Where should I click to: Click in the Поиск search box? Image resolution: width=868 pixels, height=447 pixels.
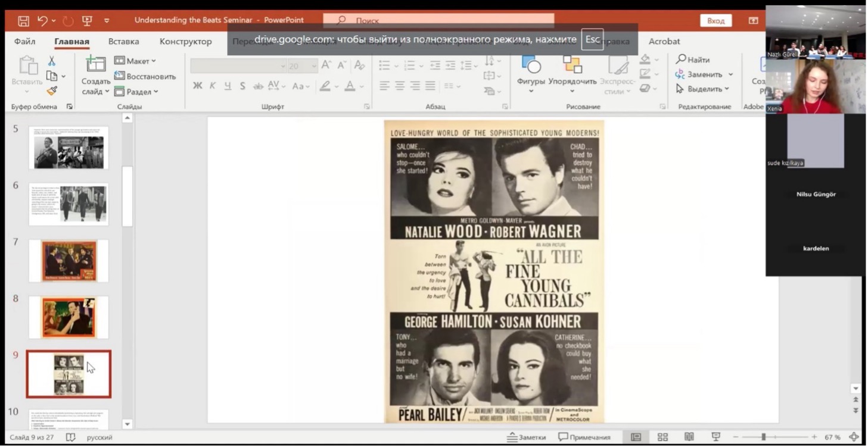(439, 20)
